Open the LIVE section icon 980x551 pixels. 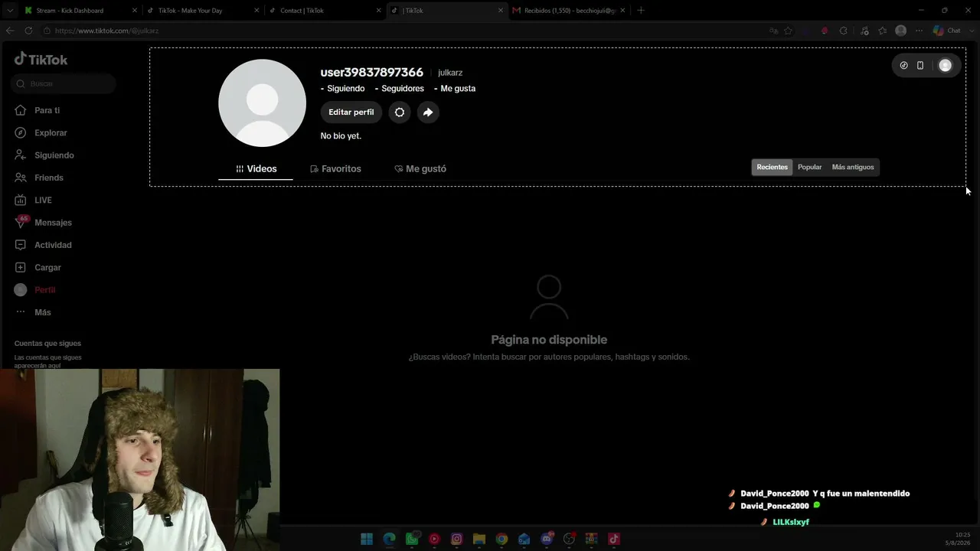pos(21,200)
